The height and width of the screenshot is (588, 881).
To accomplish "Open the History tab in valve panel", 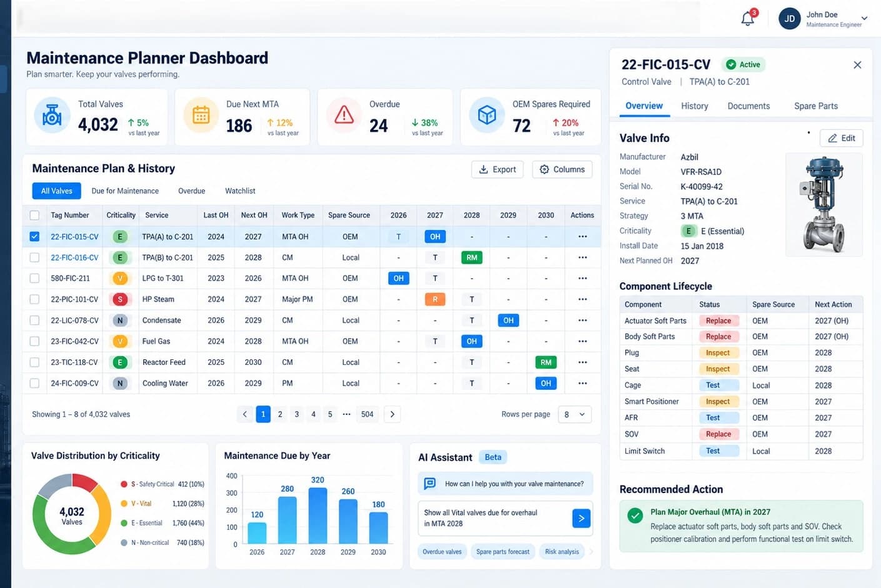I will [695, 106].
